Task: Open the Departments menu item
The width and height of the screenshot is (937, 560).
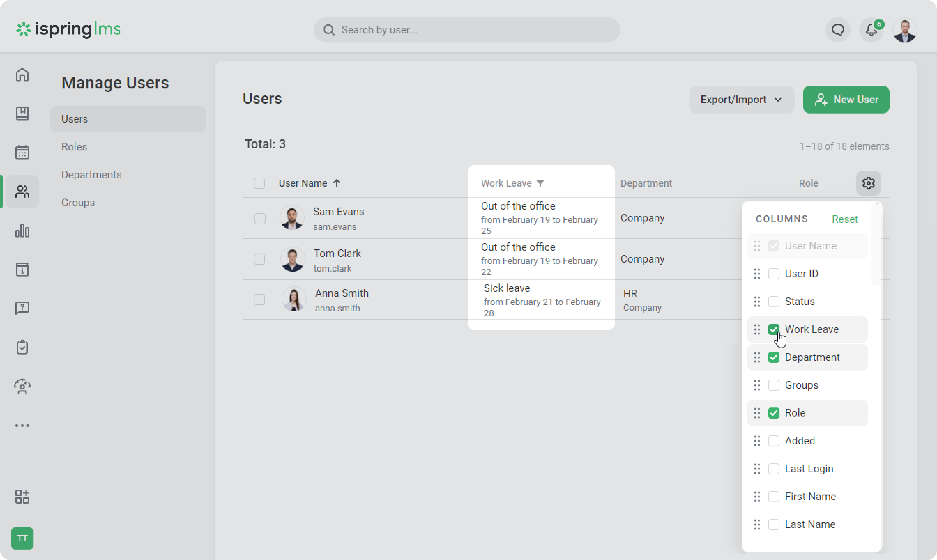Action: (x=91, y=175)
